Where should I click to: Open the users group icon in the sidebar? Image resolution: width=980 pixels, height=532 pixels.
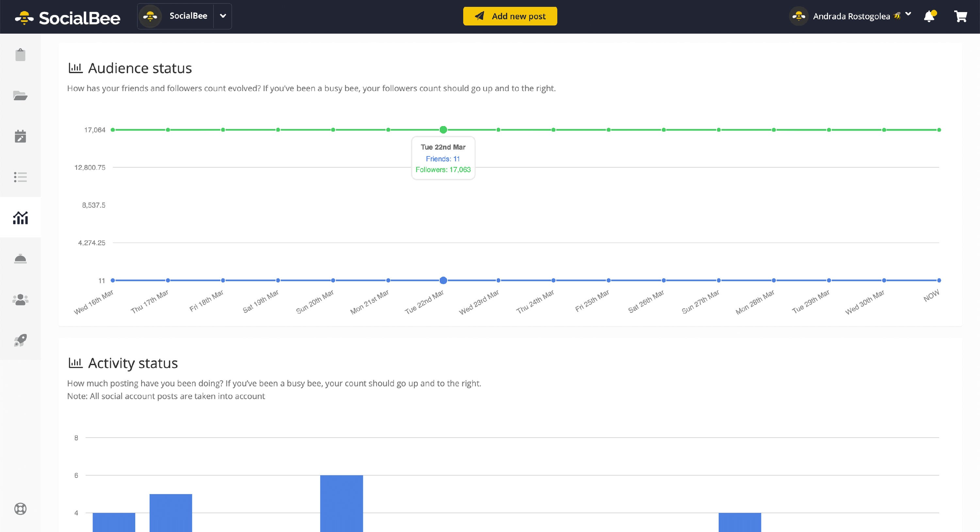tap(20, 300)
